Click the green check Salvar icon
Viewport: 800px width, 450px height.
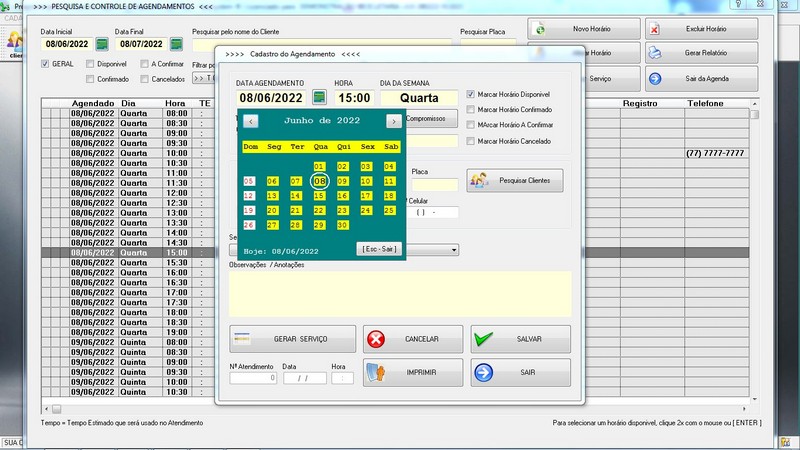coord(483,339)
